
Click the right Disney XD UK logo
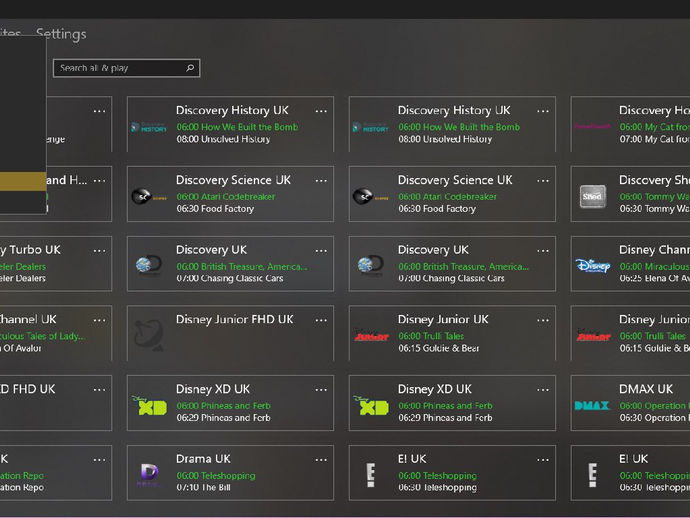pos(371,405)
